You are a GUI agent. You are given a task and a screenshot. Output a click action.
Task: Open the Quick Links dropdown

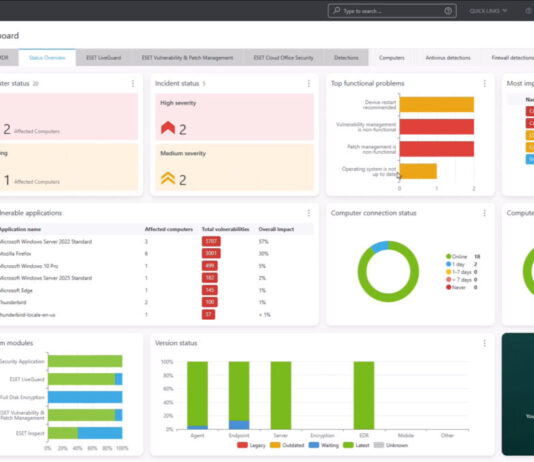coord(488,11)
